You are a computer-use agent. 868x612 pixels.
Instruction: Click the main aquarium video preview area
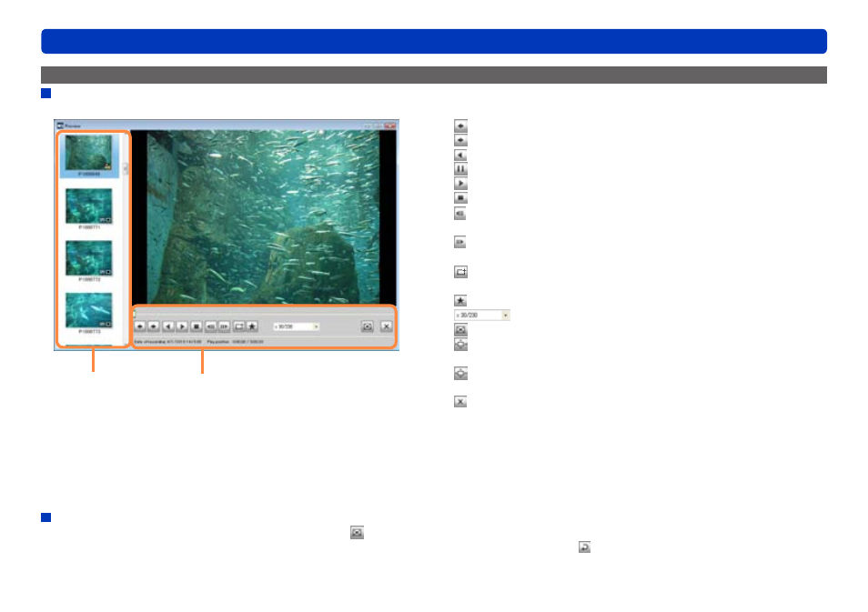(x=264, y=217)
